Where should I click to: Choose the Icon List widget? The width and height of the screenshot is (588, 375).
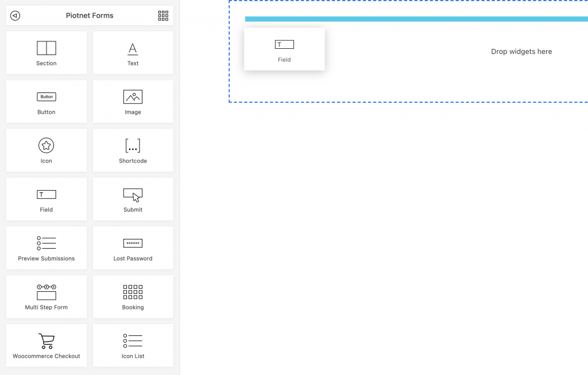[133, 345]
